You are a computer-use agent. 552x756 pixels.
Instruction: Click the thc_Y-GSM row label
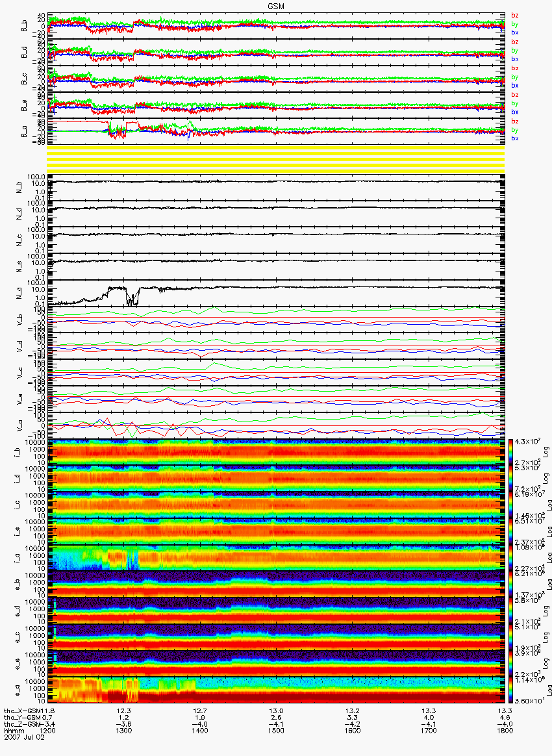23,718
